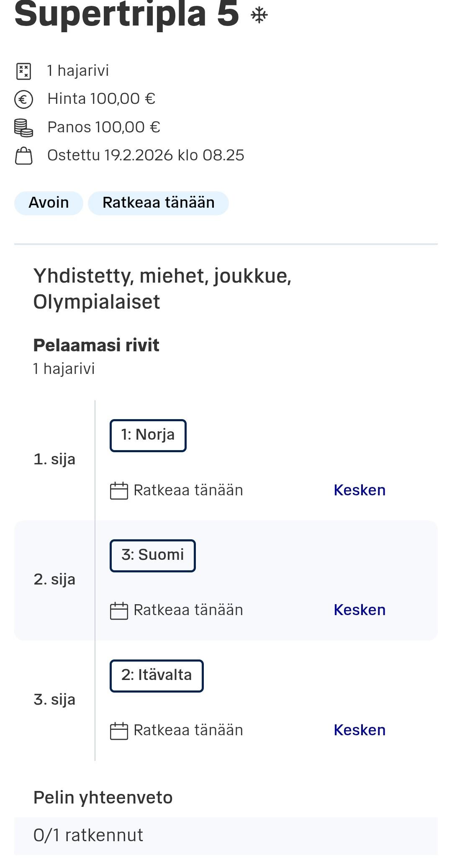Select the Avoin status tag
452x868 pixels.
[49, 203]
